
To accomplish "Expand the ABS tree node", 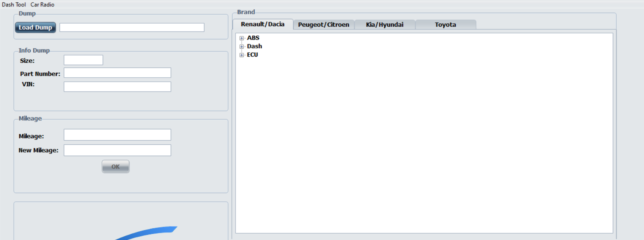I will point(242,38).
